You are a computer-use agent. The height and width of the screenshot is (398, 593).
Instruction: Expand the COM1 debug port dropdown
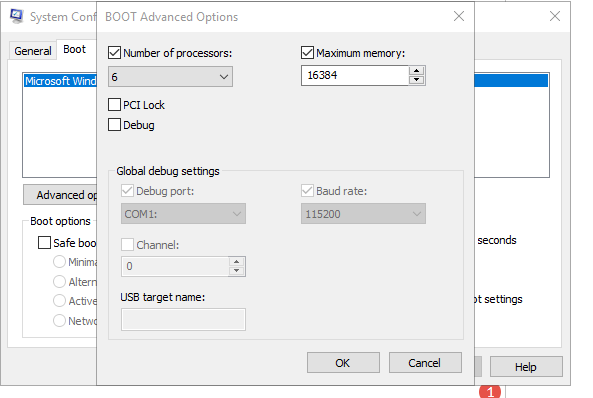(183, 214)
